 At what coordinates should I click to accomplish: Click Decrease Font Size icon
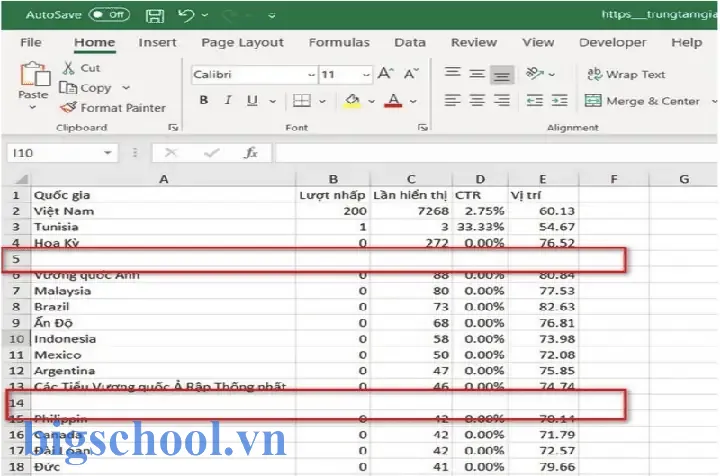click(411, 73)
